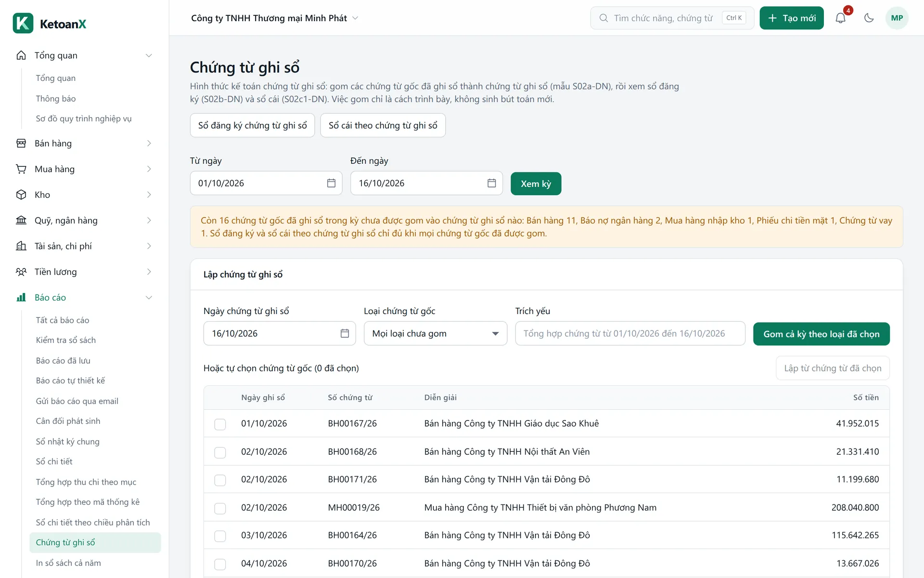
Task: Select the BH00170/26 row checkbox
Action: point(220,564)
